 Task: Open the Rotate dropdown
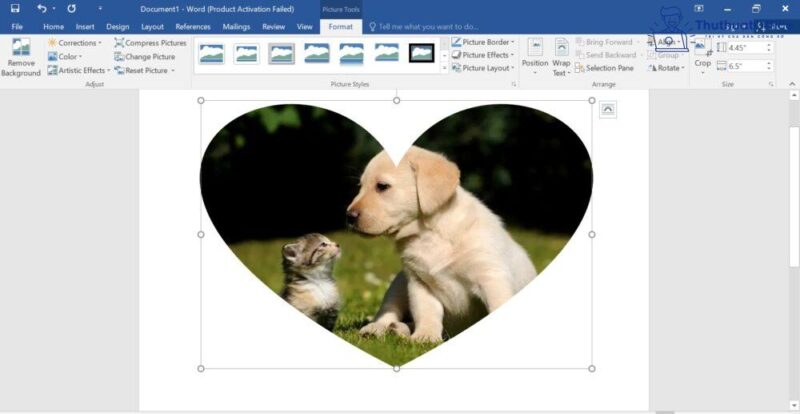tap(666, 68)
